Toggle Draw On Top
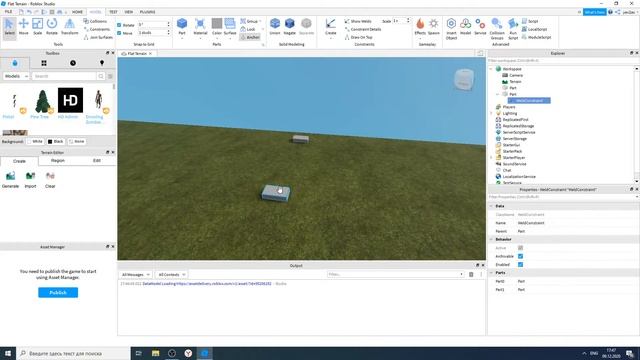The height and width of the screenshot is (360, 640). coord(358,37)
